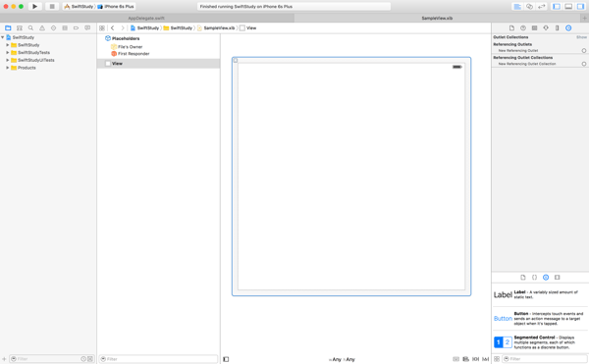Open SampleView.xib jump bar segment
The height and width of the screenshot is (364, 589).
tap(216, 28)
